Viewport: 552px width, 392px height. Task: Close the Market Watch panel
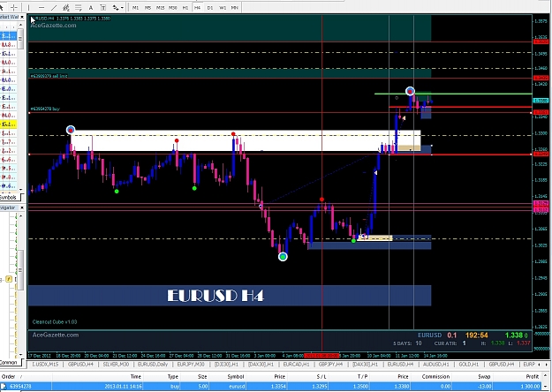click(22, 17)
